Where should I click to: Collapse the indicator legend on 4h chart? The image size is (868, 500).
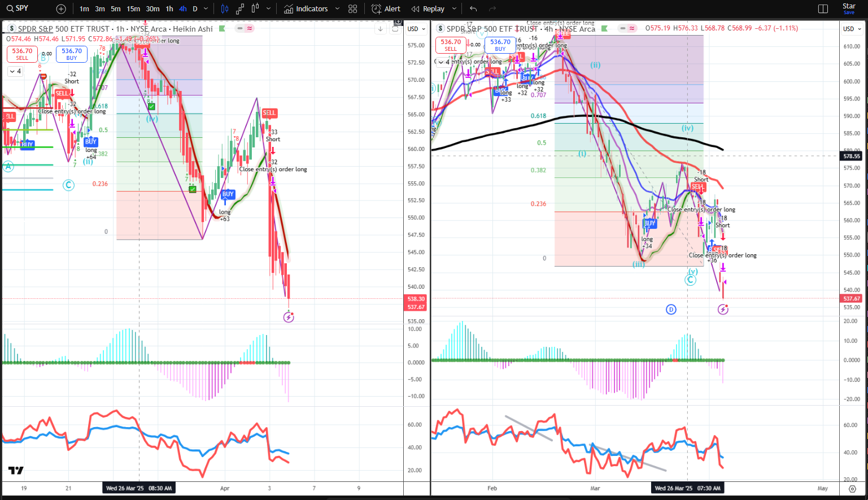[443, 62]
